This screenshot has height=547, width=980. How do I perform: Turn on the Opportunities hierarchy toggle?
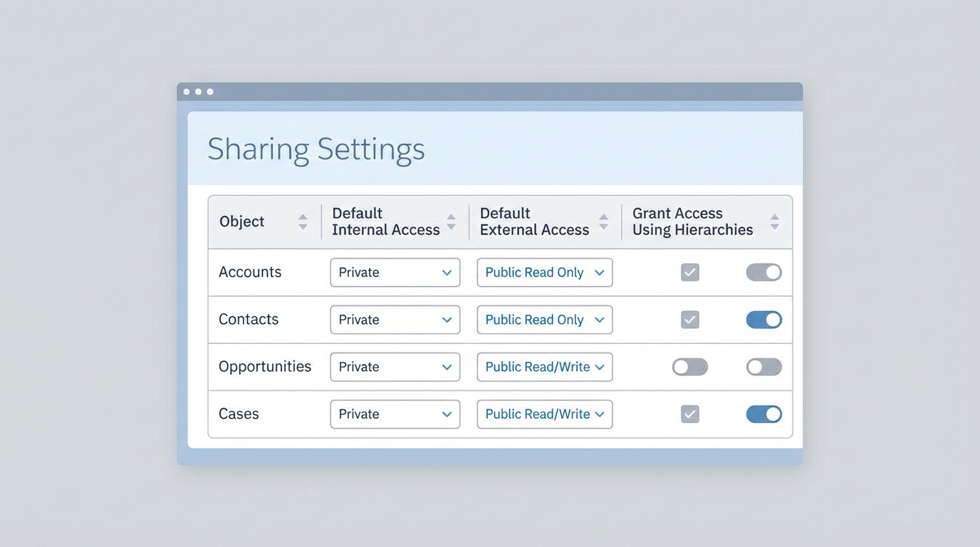[763, 367]
